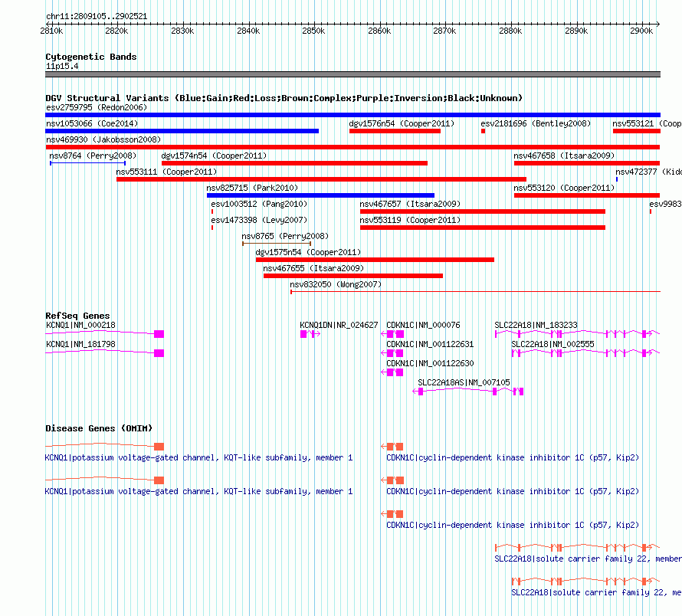Viewport: 682px width, 616px height.
Task: Open the dgv1576n54 (Cooper2011) variant label
Action: [x=402, y=123]
